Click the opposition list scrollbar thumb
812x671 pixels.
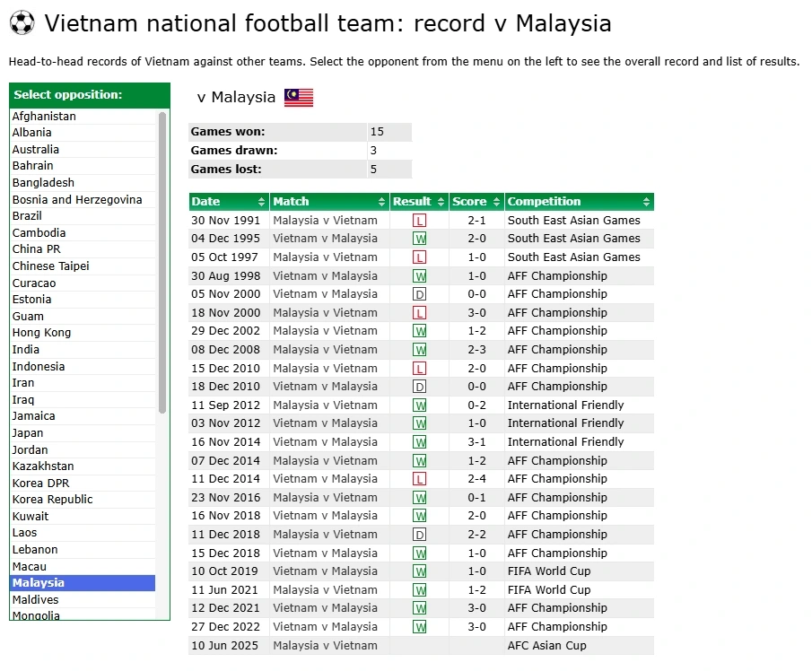pyautogui.click(x=162, y=263)
